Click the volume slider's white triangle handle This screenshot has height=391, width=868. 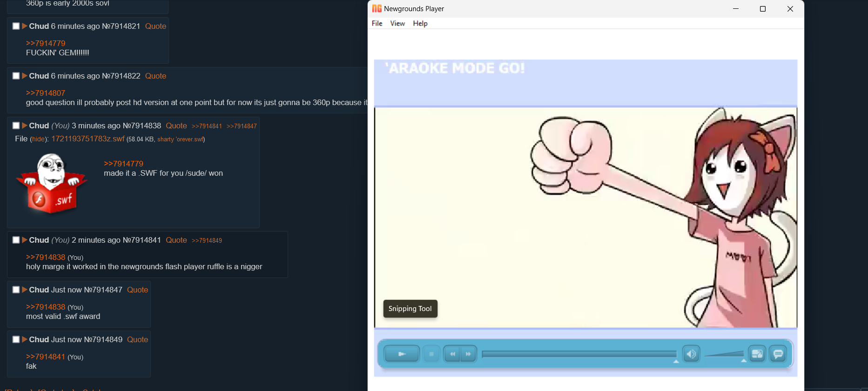(744, 360)
